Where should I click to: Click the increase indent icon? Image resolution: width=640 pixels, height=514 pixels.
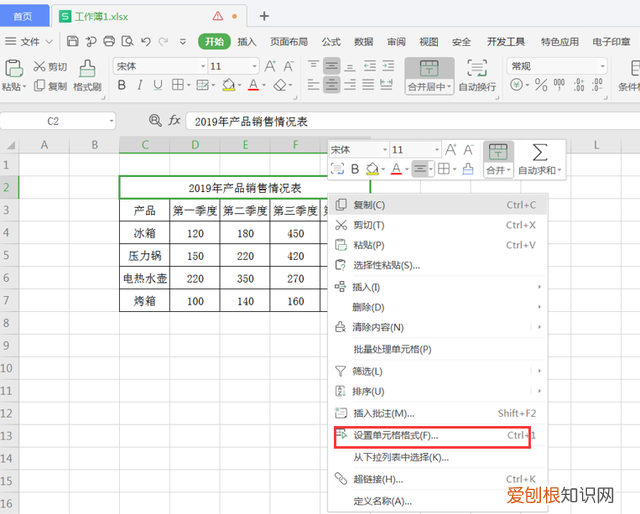[388, 66]
